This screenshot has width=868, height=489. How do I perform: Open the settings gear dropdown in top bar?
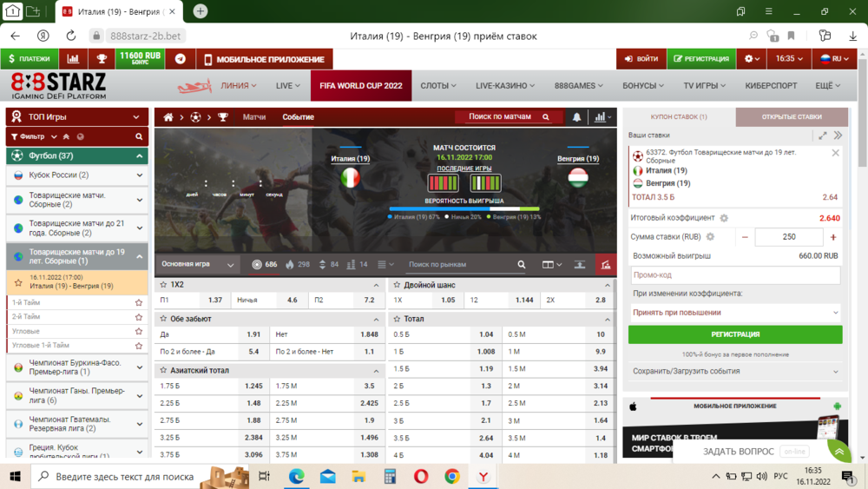(x=751, y=59)
